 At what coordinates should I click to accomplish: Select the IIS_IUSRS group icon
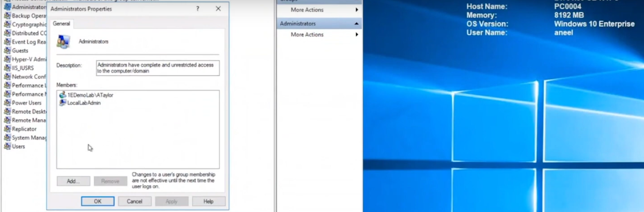pos(7,68)
